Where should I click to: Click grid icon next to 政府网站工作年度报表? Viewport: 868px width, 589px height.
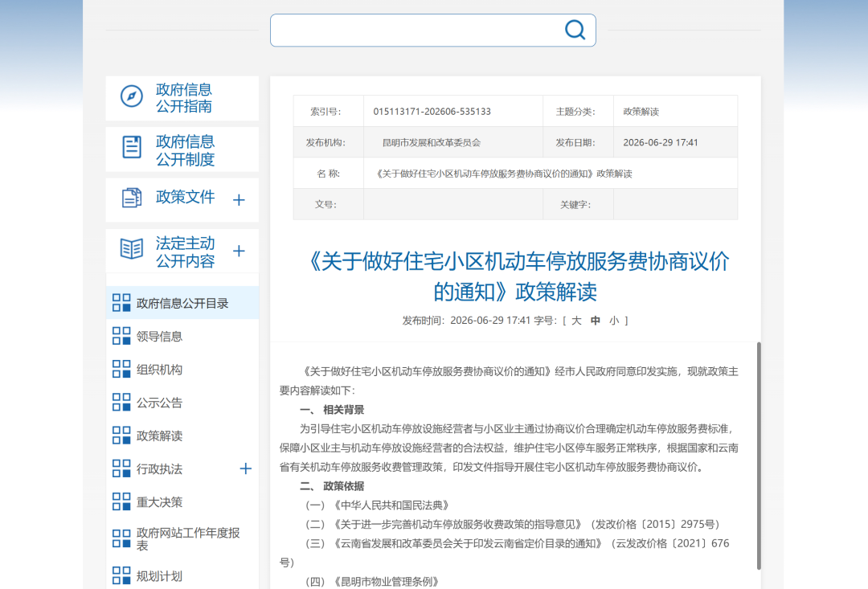(x=121, y=538)
